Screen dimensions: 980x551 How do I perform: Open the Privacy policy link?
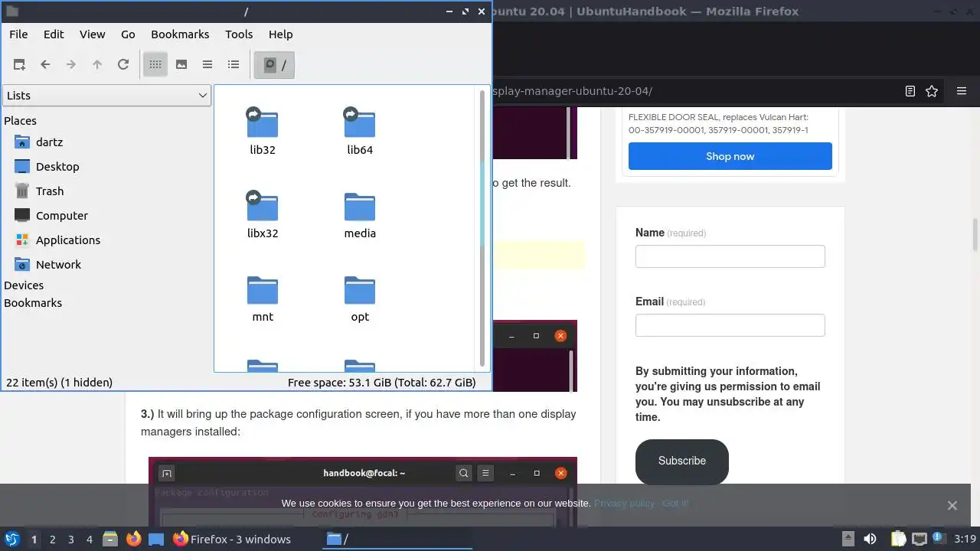click(x=624, y=504)
